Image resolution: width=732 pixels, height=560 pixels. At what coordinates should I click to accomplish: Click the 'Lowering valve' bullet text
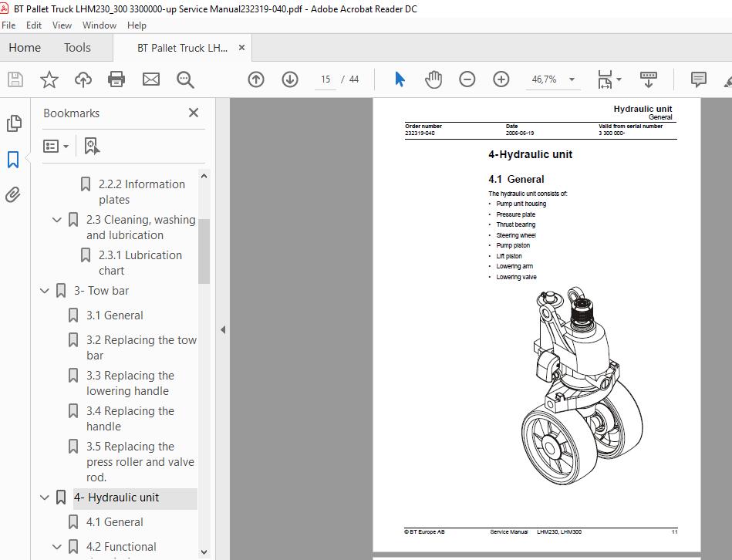(x=516, y=277)
